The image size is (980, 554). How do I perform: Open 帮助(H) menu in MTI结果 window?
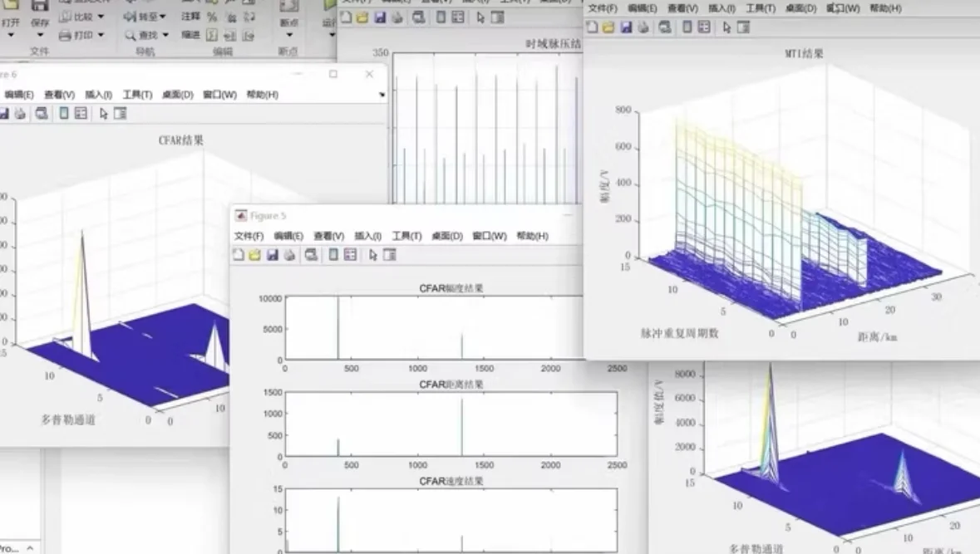point(885,9)
